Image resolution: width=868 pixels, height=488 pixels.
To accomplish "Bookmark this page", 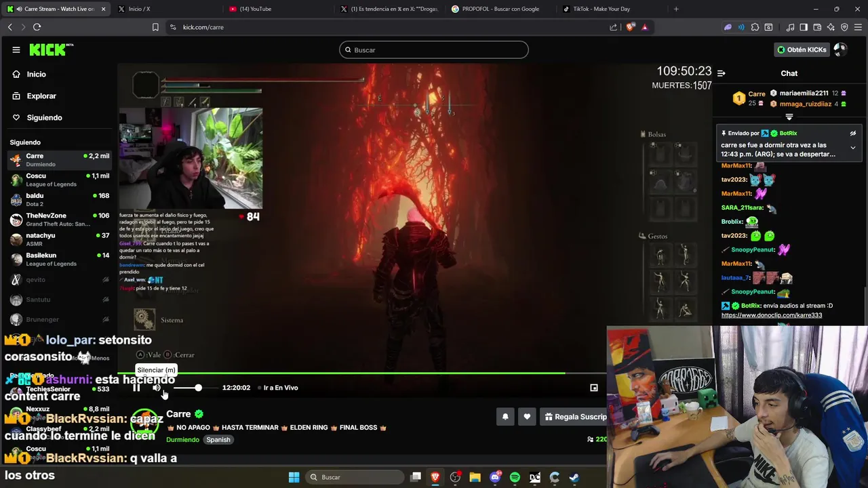I will coord(155,27).
